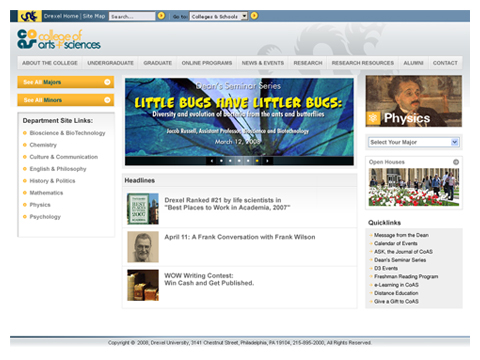This screenshot has width=480, height=360.
Task: Open Psychology department link
Action: [45, 217]
